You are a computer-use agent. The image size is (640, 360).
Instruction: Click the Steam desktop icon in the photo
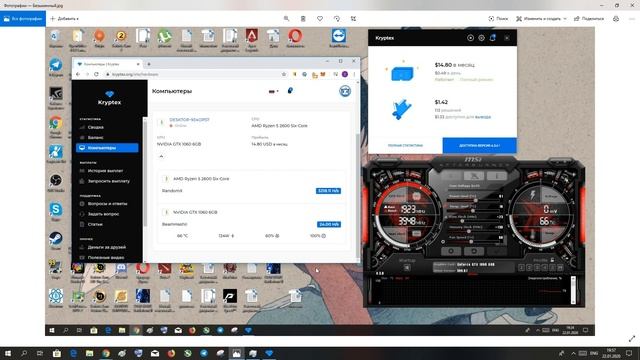56,238
